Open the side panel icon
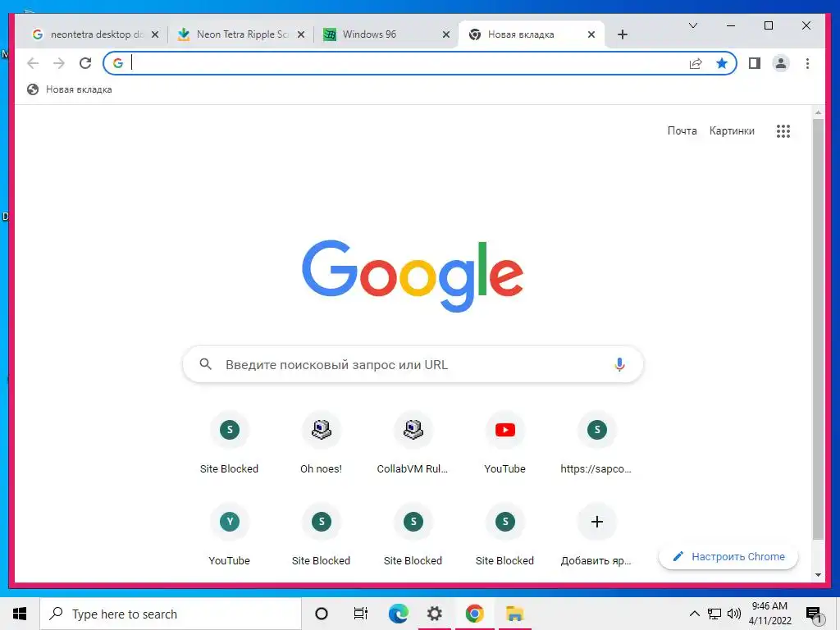 [755, 63]
